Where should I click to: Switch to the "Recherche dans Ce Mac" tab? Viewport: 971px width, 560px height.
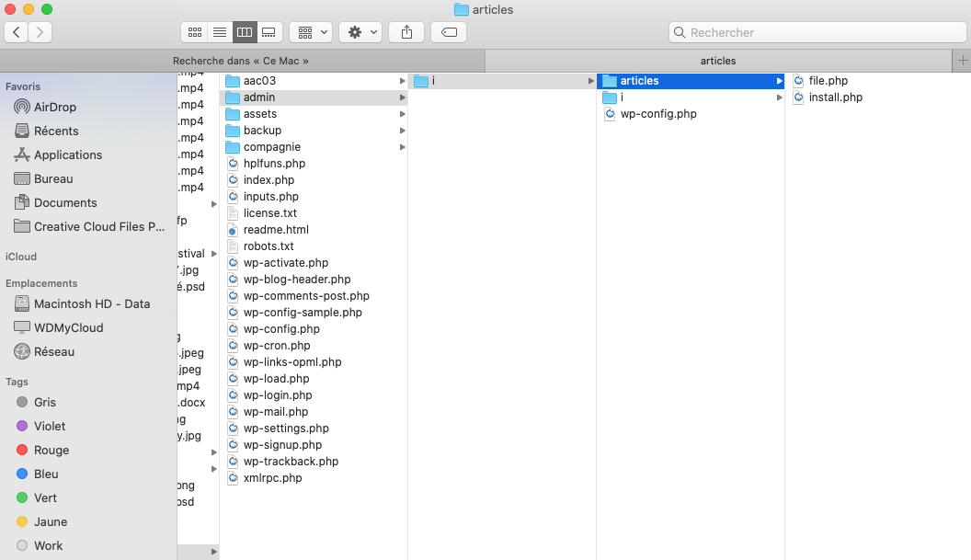(241, 61)
